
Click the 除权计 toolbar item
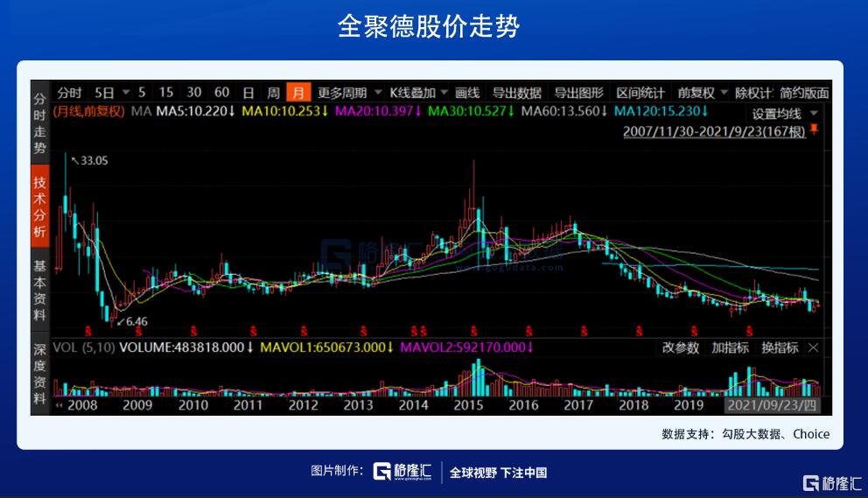click(753, 93)
